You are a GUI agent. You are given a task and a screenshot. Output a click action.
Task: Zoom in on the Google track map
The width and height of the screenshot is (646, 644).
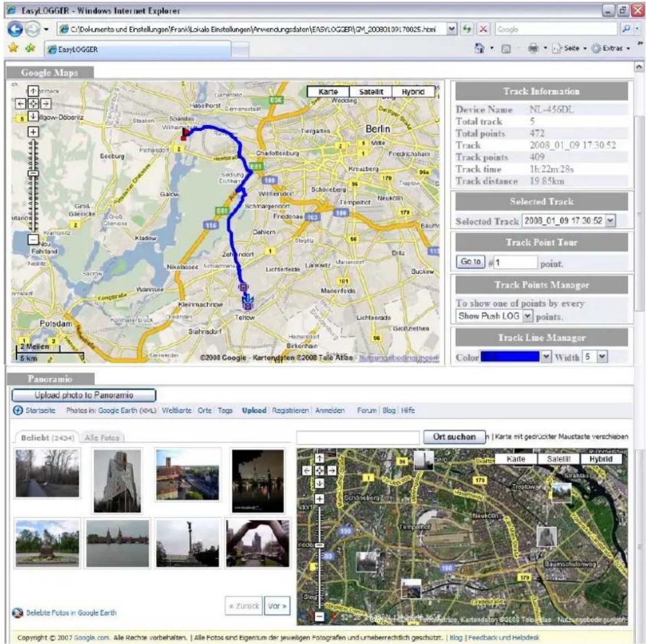coord(33,132)
